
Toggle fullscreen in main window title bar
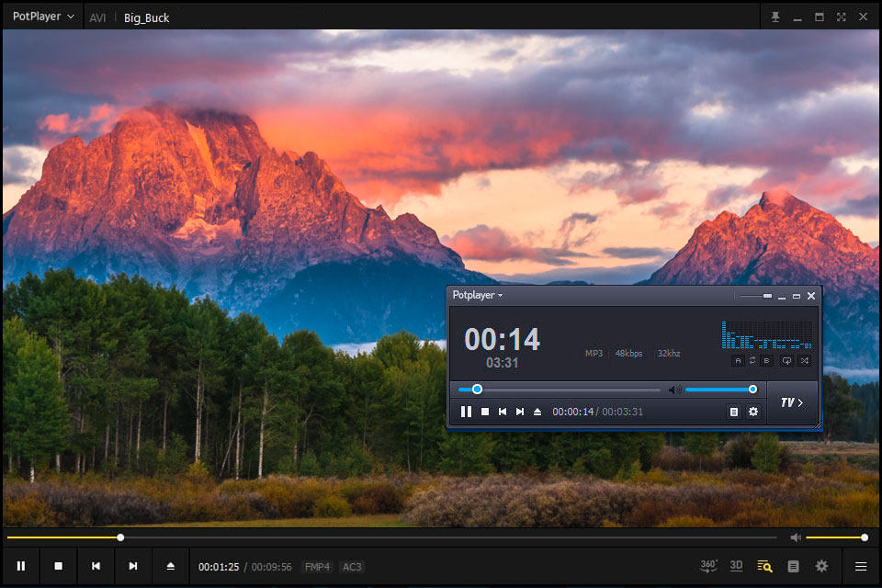pos(841,17)
